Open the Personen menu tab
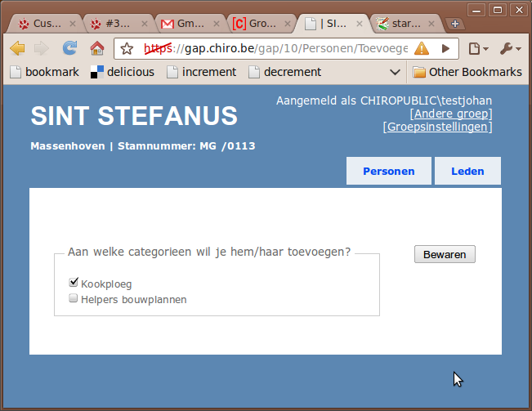Screen dimensions: 532x411 [x=389, y=171]
